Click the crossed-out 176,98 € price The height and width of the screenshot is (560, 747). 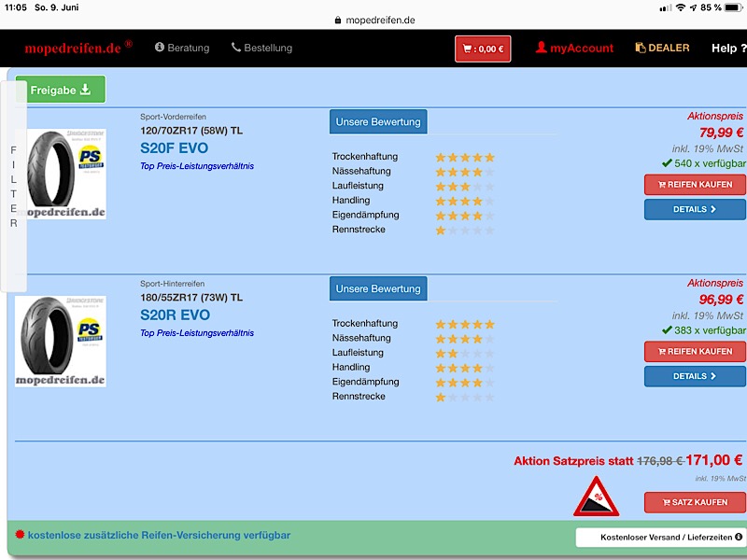pyautogui.click(x=660, y=461)
